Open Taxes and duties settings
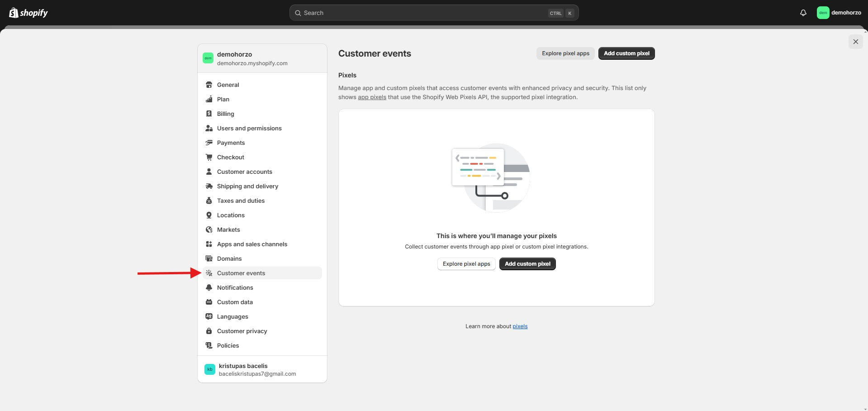 click(x=241, y=201)
